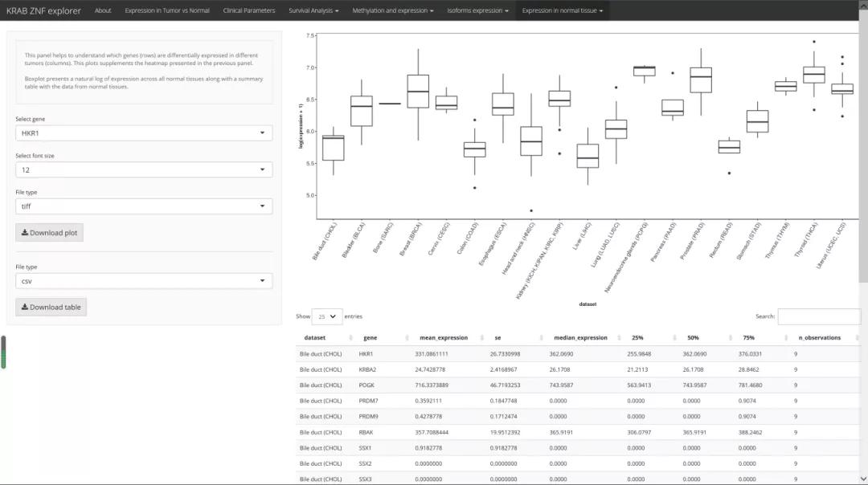868x485 pixels.
Task: Select the KRBA2 gene cell
Action: 367,369
